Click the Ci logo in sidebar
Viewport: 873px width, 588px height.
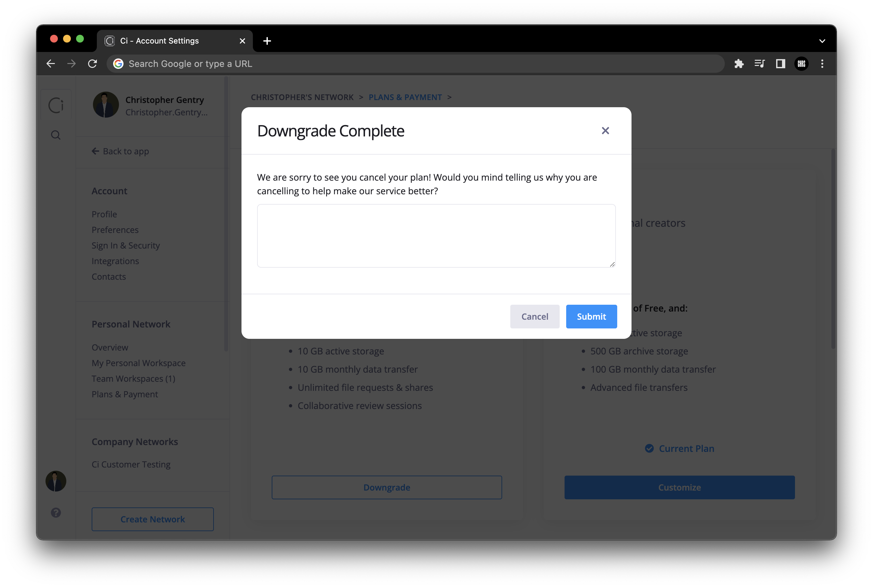(x=56, y=105)
